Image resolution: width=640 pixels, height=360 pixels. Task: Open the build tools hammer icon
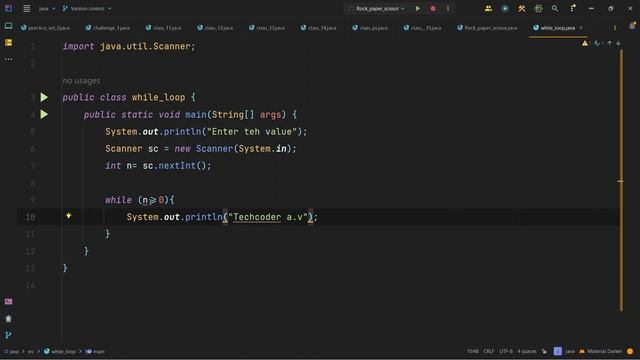click(x=522, y=8)
